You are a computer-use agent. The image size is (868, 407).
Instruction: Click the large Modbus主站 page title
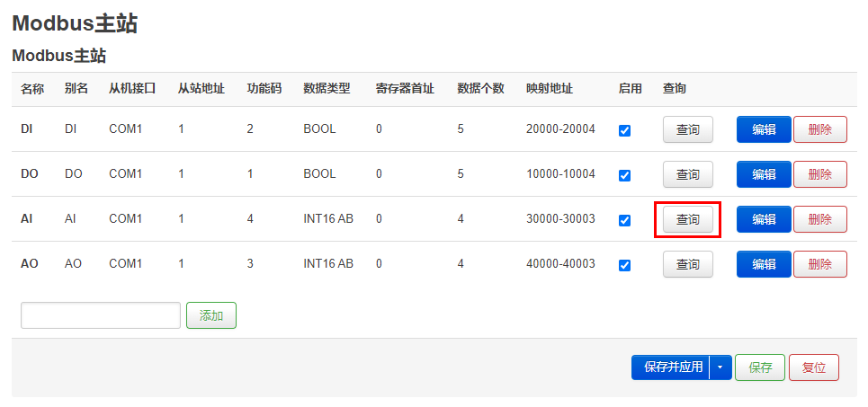pos(75,23)
